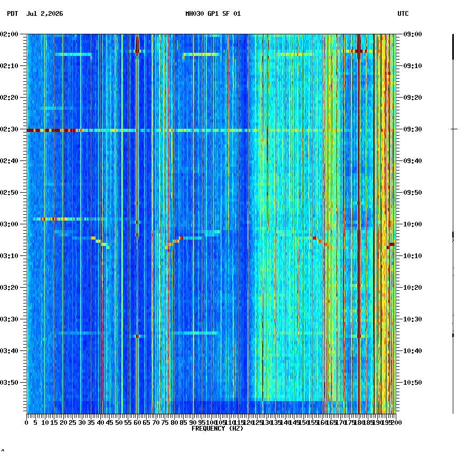Click the '02:10' PDT time label
This screenshot has height=456, width=476.
point(9,65)
